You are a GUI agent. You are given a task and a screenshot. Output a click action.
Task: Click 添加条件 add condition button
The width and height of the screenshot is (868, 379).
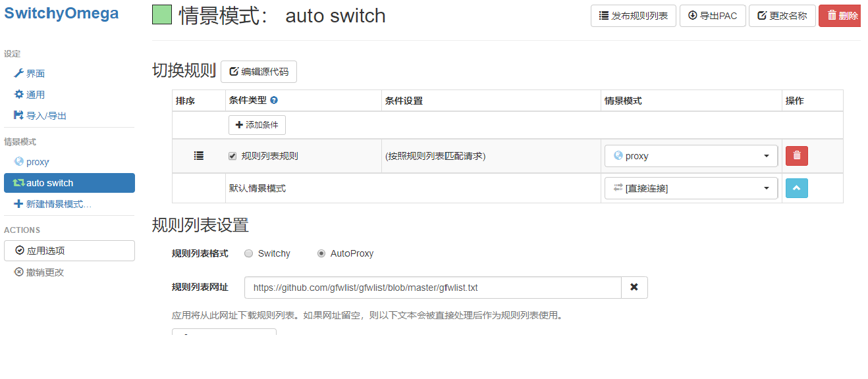click(257, 125)
